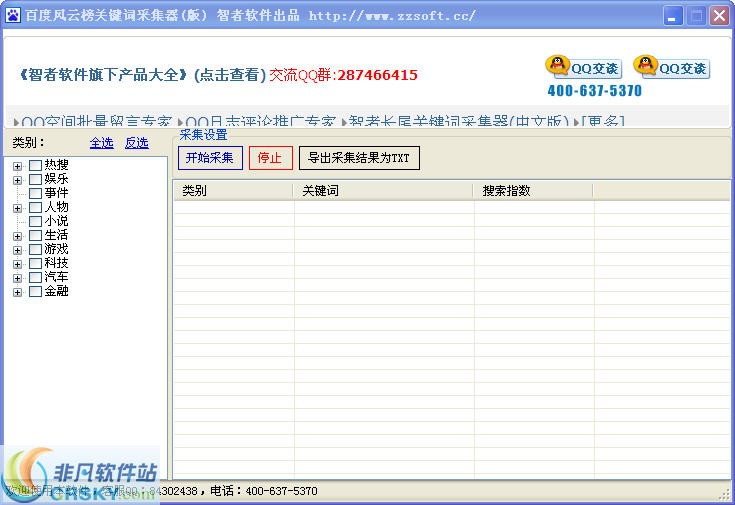
Task: Click the 反选 link
Action: pos(137,143)
